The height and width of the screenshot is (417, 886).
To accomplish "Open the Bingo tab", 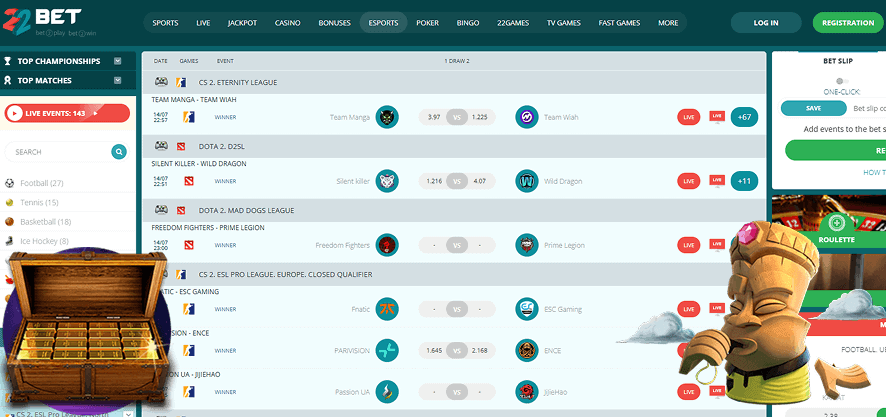I will tap(468, 23).
